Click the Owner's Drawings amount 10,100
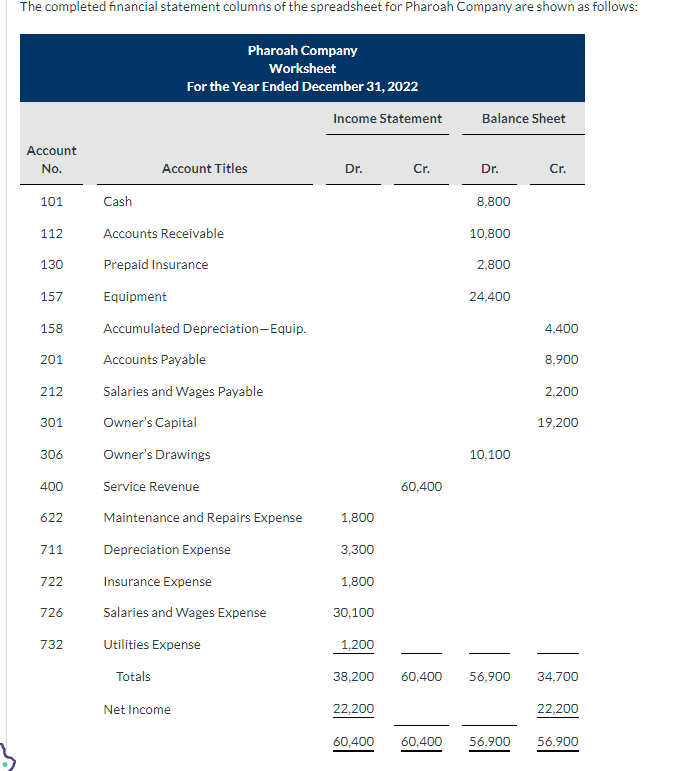The width and height of the screenshot is (676, 771). pyautogui.click(x=490, y=454)
